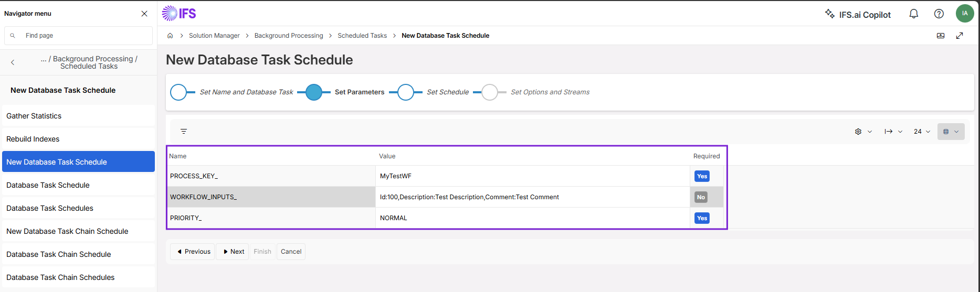This screenshot has height=292, width=980.
Task: Toggle Required Yes badge for PRIORITY_
Action: 702,218
